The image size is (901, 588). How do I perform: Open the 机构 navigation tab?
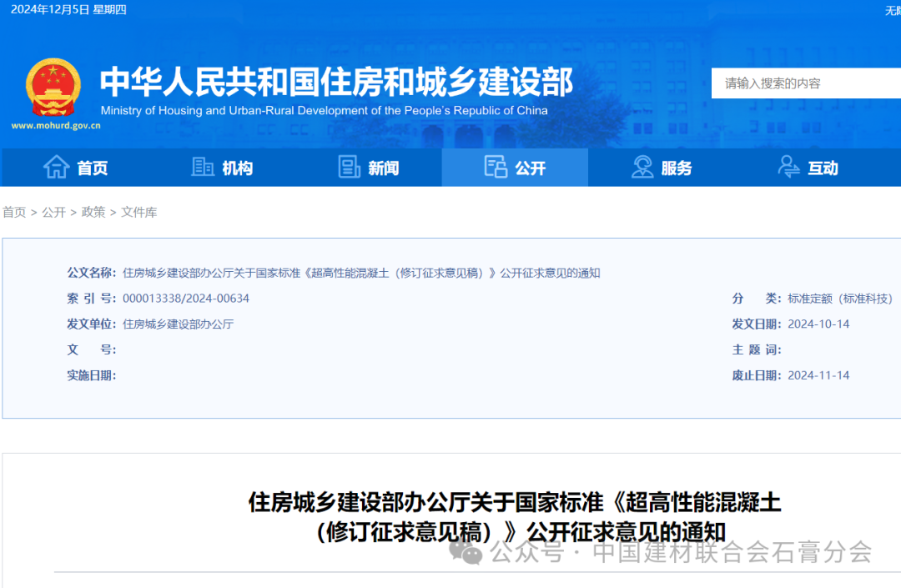click(x=222, y=168)
